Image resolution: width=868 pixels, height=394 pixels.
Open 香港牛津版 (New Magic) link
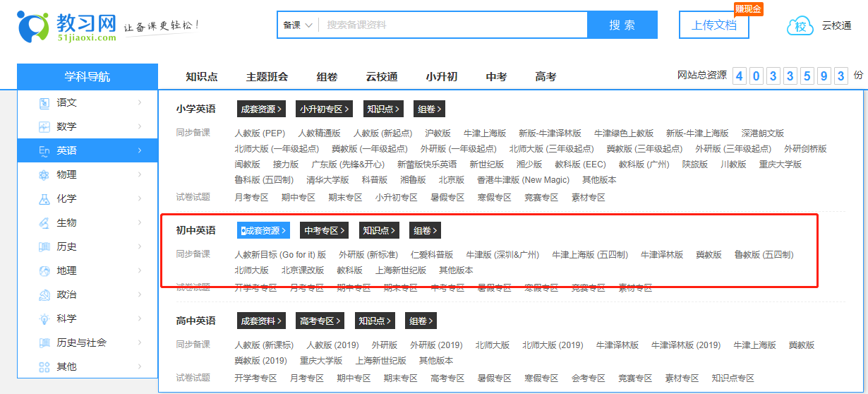523,179
